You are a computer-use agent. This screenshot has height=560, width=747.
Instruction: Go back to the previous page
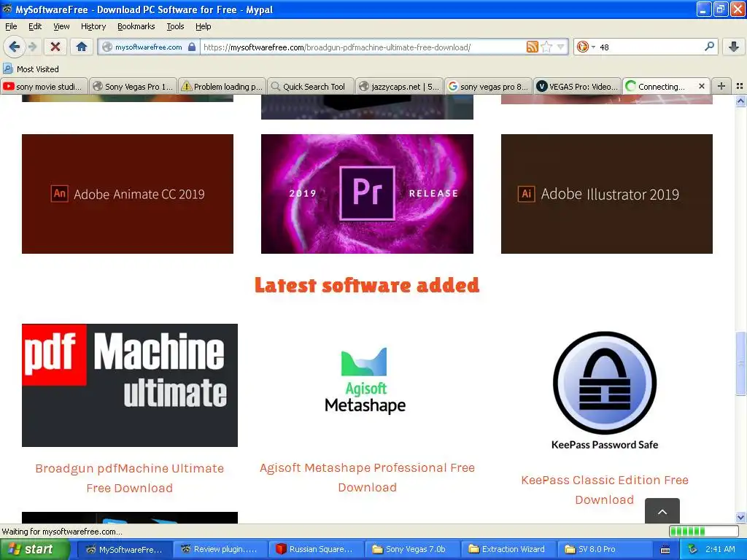[x=15, y=47]
